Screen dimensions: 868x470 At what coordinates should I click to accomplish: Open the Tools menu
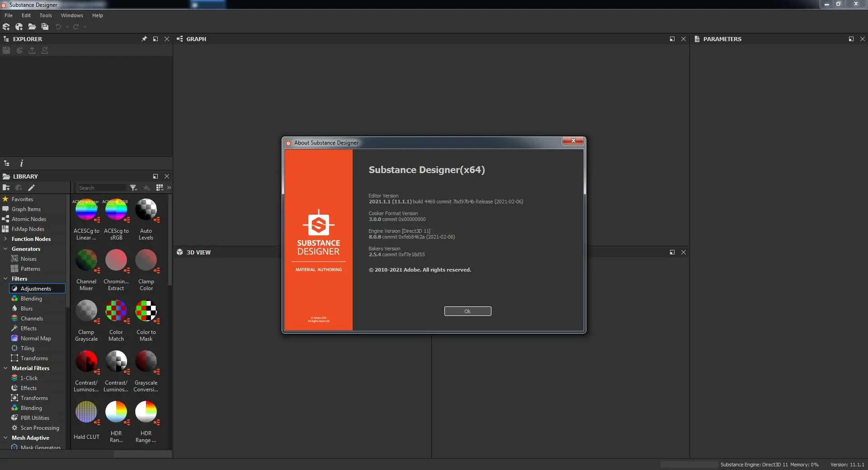(x=46, y=15)
